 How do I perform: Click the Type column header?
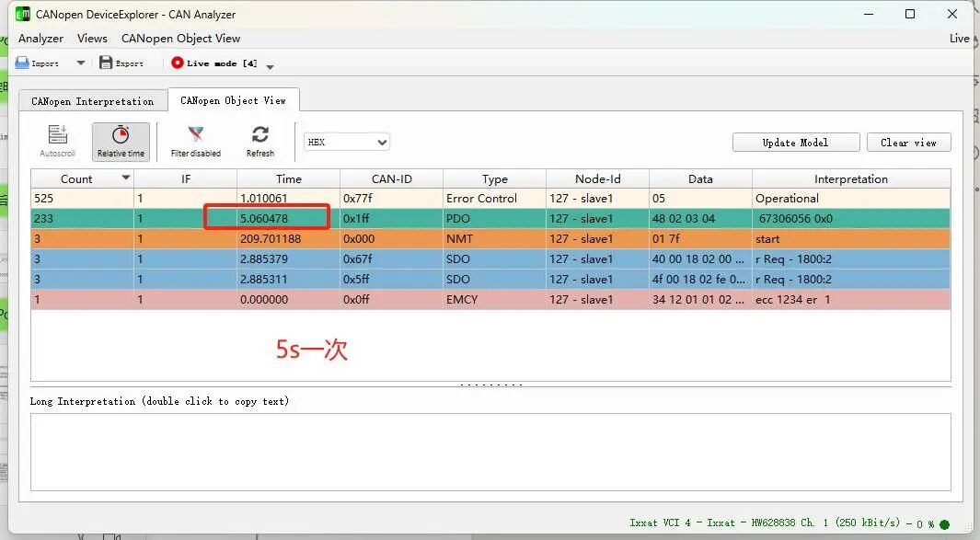click(495, 178)
